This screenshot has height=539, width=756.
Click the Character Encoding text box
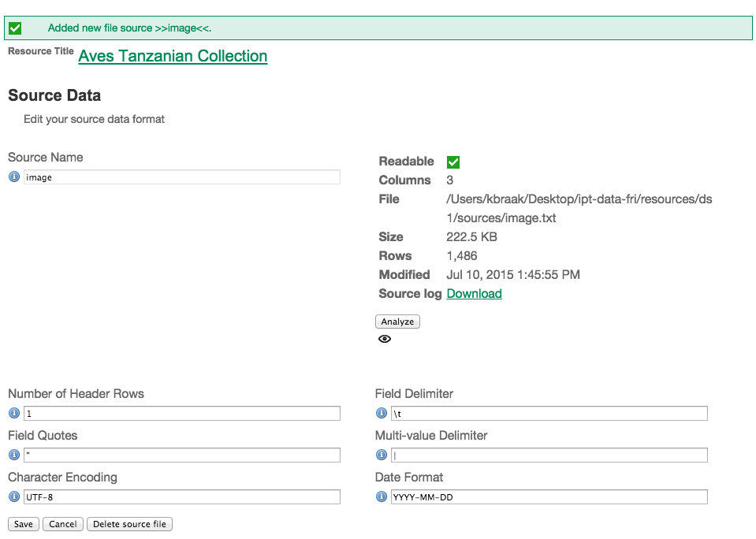[x=182, y=497]
